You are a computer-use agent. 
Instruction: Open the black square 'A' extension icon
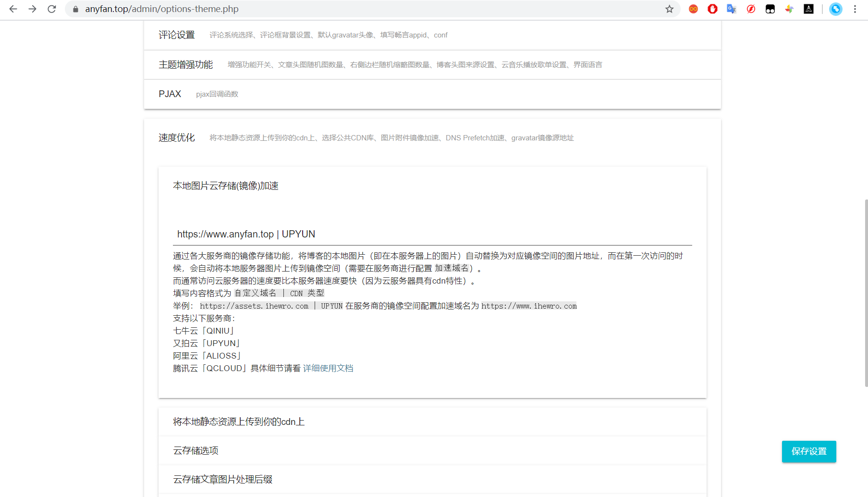[808, 9]
